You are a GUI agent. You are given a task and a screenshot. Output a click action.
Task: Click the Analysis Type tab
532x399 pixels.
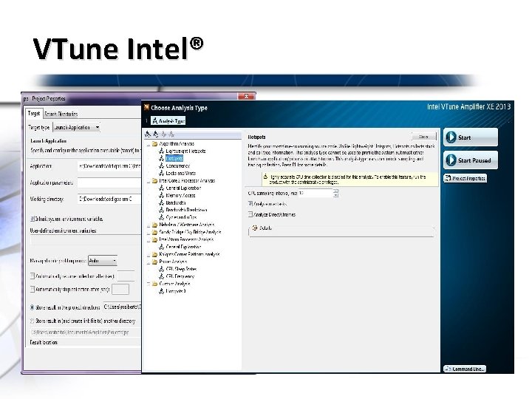168,120
